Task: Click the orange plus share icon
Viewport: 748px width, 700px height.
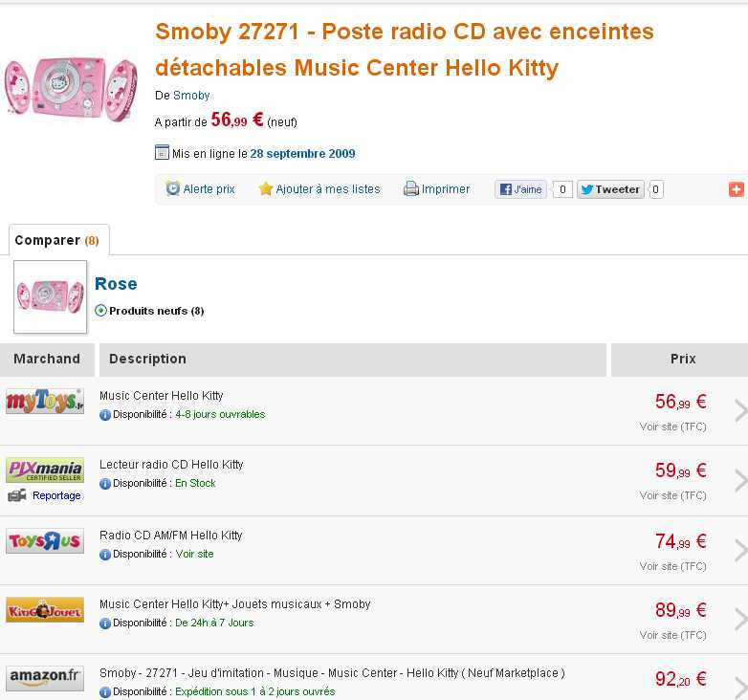Action: click(736, 189)
